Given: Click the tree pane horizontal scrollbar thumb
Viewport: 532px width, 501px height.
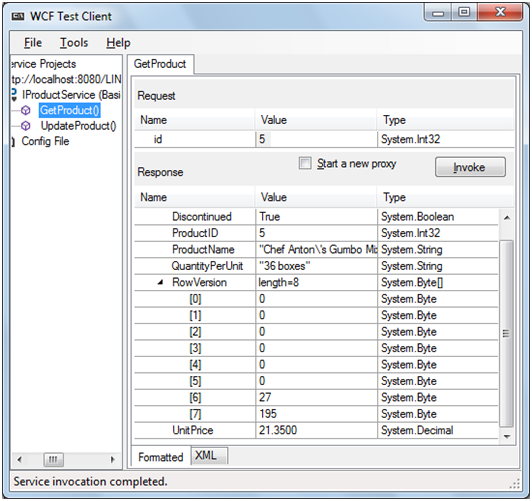Looking at the screenshot, I should 53,460.
